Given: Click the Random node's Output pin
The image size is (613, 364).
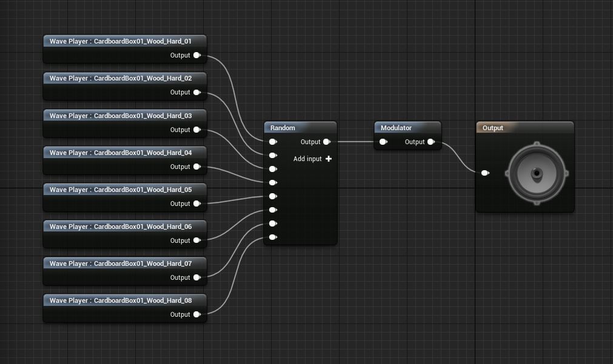Looking at the screenshot, I should coord(326,142).
